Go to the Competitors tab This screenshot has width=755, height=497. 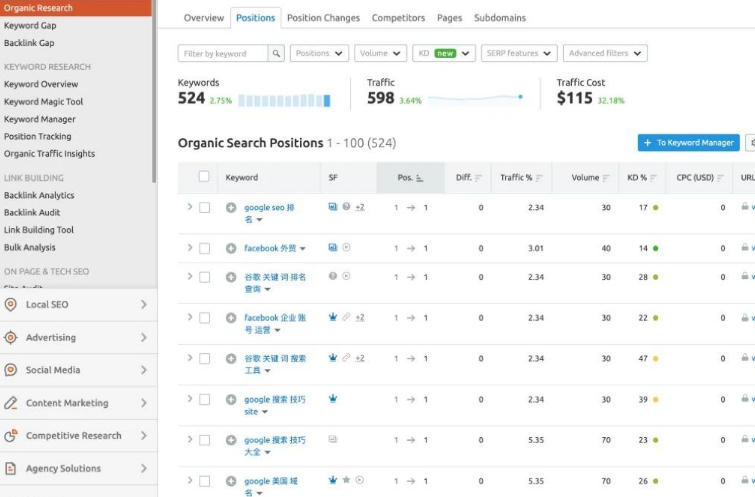click(x=398, y=18)
